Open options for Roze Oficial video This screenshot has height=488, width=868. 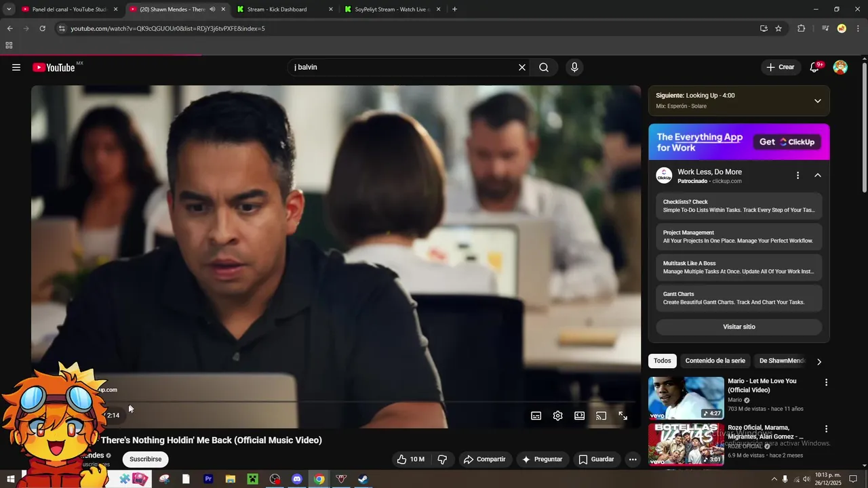[826, 429]
